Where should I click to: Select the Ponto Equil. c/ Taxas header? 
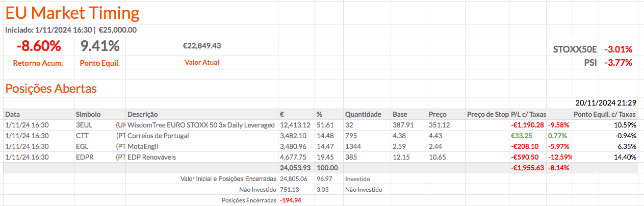[605, 114]
